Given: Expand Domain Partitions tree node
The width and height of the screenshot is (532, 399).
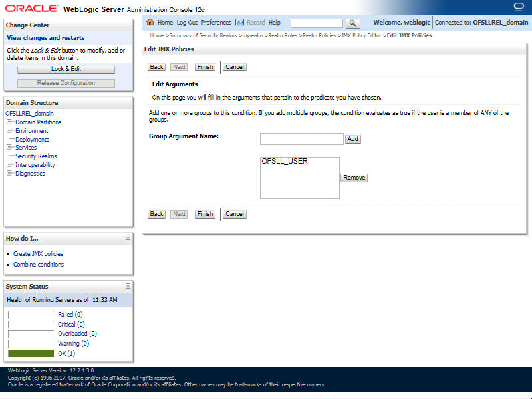Looking at the screenshot, I should (9, 122).
